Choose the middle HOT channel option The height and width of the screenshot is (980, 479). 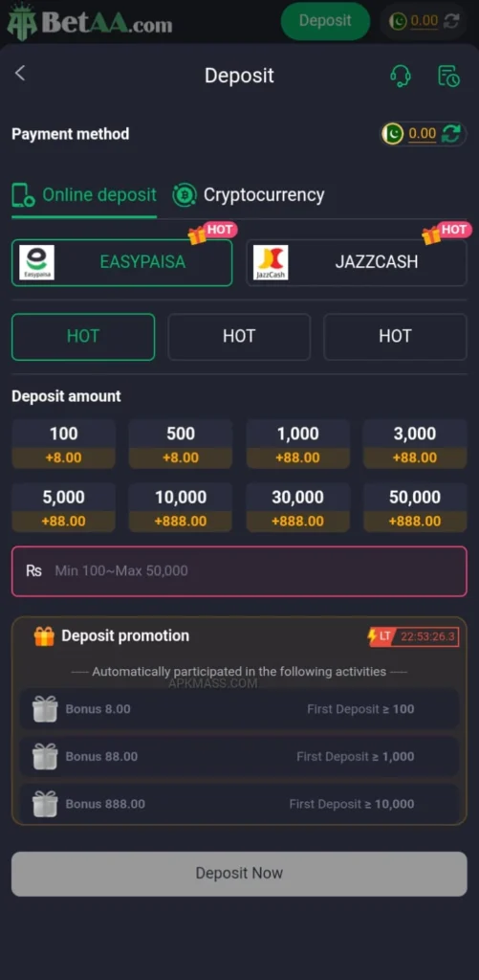coord(239,337)
